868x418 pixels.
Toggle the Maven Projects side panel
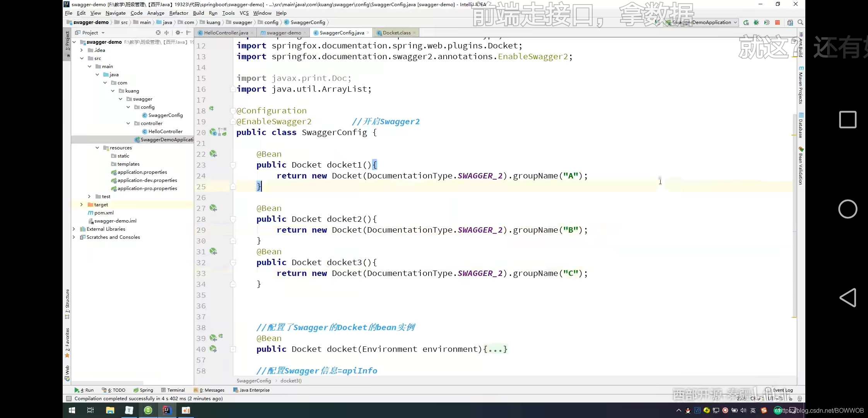click(x=801, y=86)
